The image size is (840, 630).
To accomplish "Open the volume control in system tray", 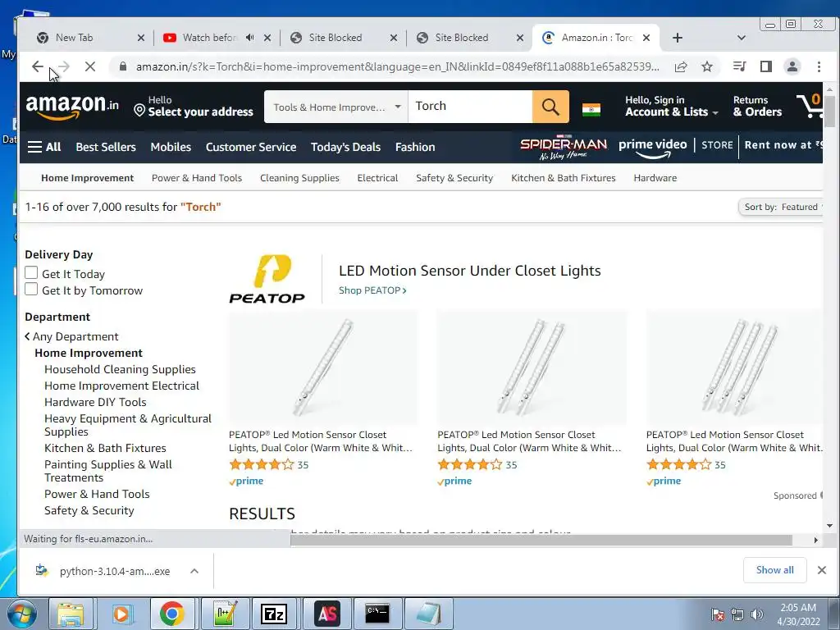I will click(x=756, y=614).
